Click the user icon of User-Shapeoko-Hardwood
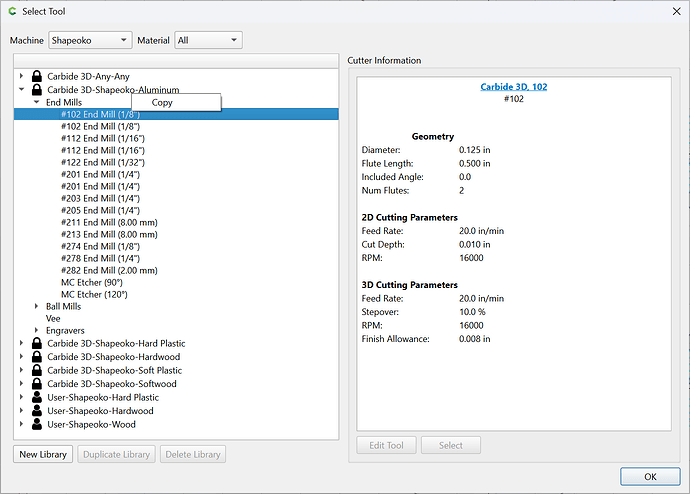The height and width of the screenshot is (494, 690). click(x=37, y=410)
